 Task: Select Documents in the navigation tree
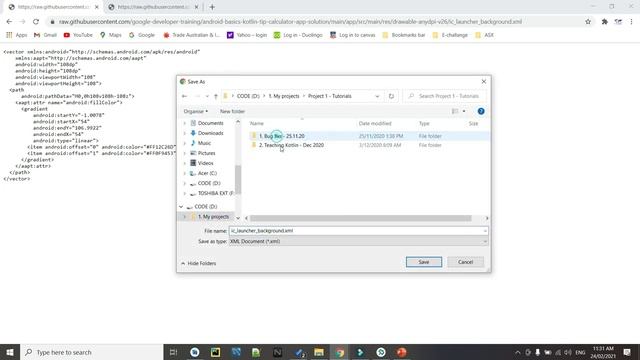[x=210, y=123]
